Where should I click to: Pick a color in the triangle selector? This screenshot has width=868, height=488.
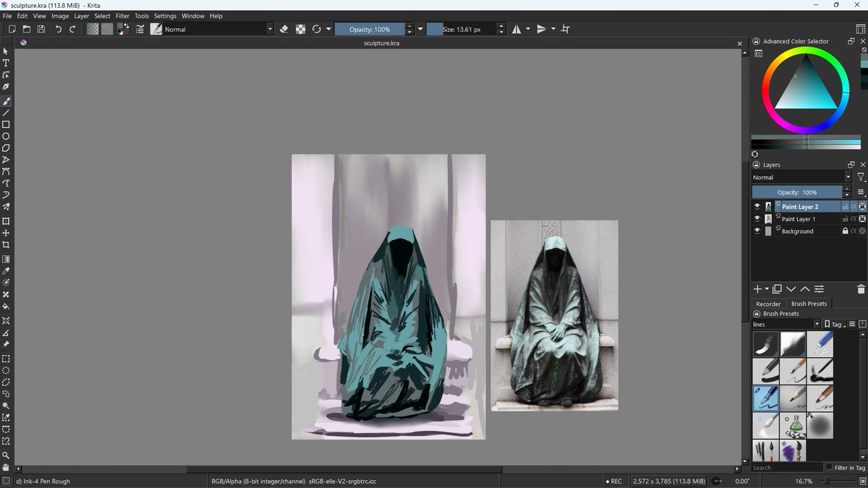(x=805, y=87)
